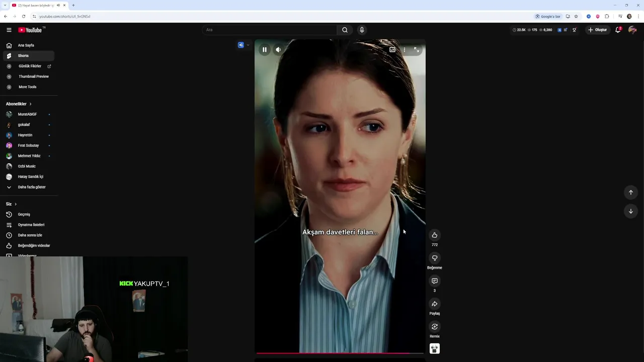Open the Short's three-dot more menu
Screen dimensions: 644x362
[404, 50]
